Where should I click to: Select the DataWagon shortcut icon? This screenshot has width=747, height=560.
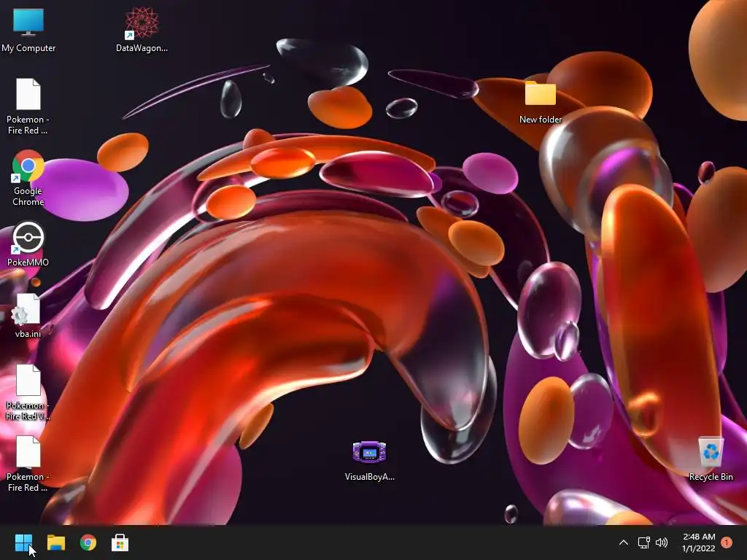click(x=142, y=29)
